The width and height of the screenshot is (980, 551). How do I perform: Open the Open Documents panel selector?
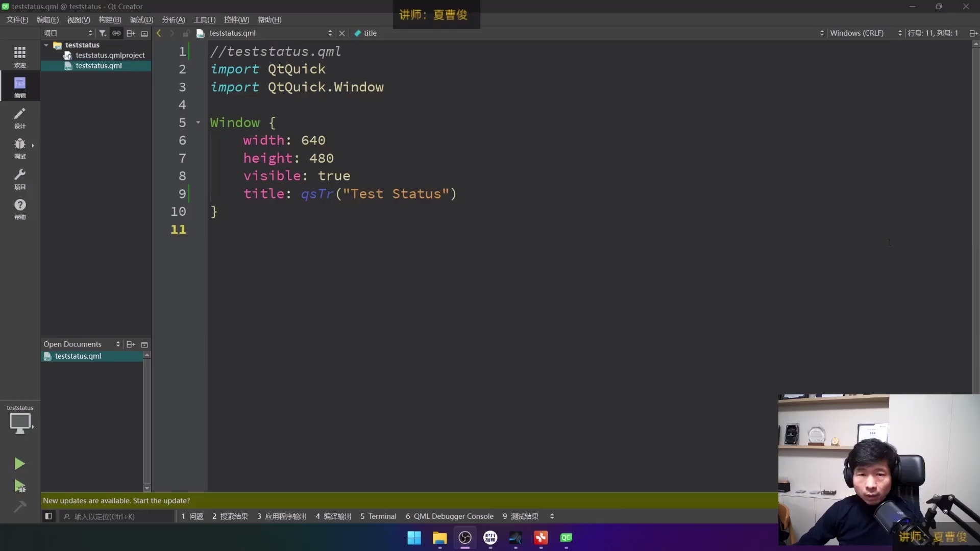(x=118, y=344)
